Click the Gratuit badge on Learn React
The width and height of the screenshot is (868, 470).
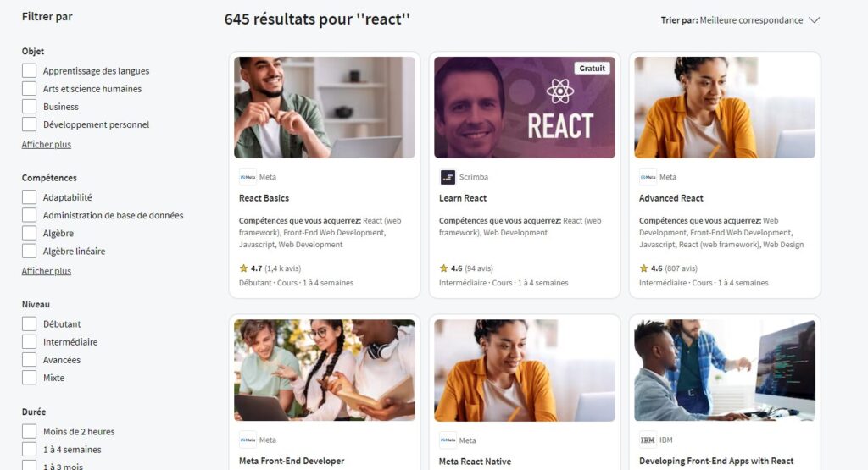point(592,68)
